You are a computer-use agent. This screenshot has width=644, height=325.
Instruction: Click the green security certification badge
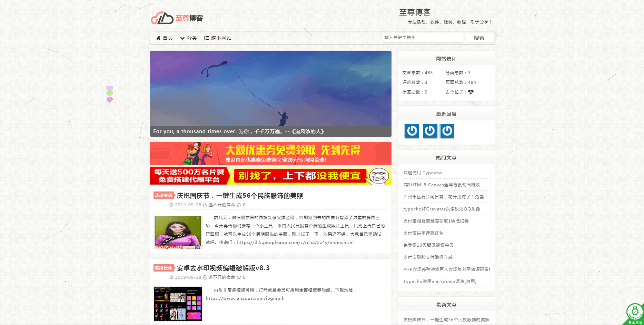[x=635, y=314]
